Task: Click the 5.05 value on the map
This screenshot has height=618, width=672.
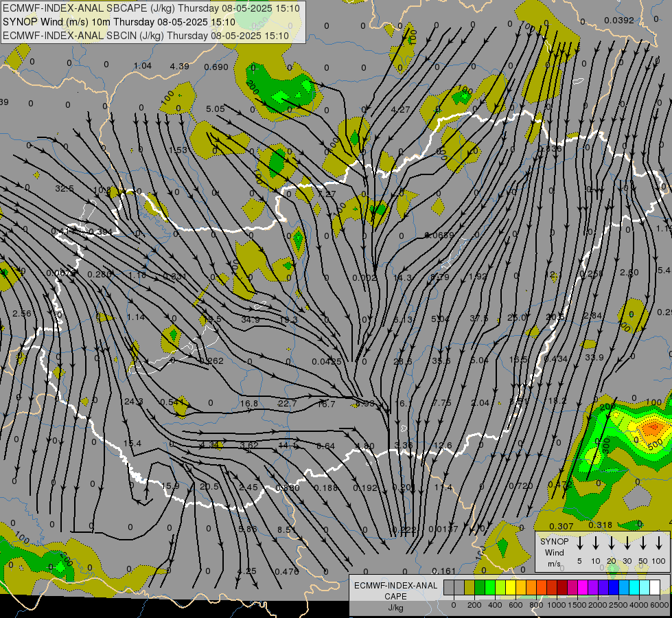Action: click(215, 109)
